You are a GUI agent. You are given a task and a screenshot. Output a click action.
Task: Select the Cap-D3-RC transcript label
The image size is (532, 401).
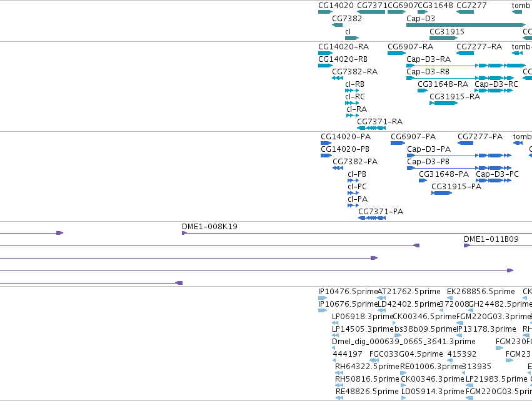[x=496, y=84]
